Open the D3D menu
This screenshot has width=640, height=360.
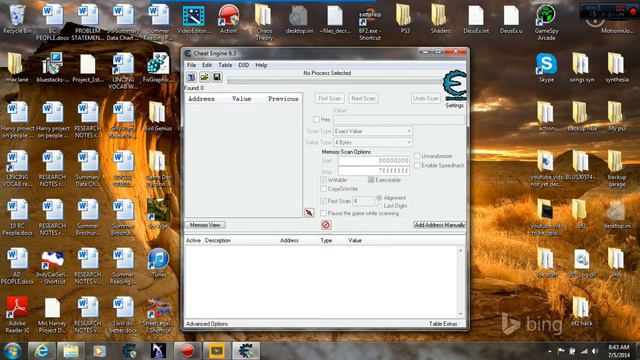click(x=244, y=65)
